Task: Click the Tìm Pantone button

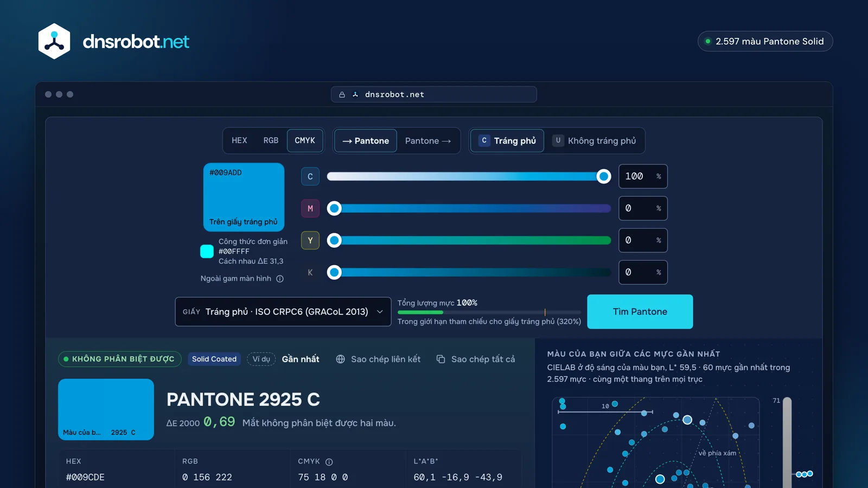Action: [x=640, y=312]
